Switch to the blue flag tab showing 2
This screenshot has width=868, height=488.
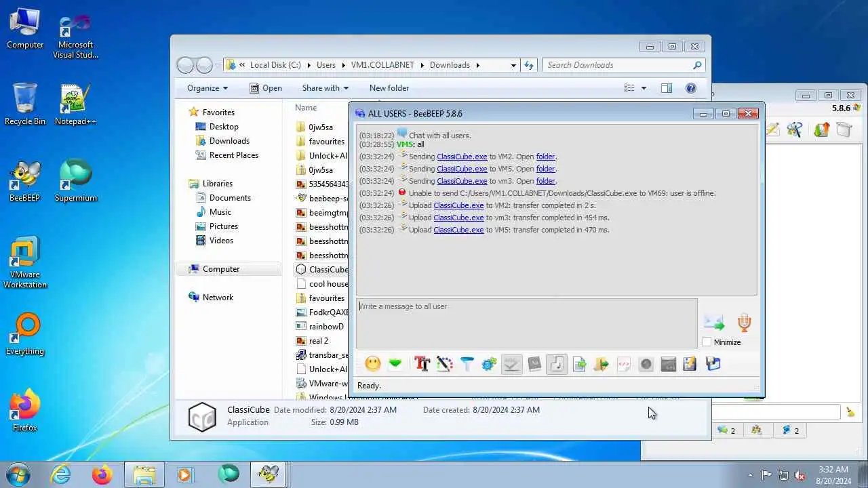pyautogui.click(x=789, y=430)
